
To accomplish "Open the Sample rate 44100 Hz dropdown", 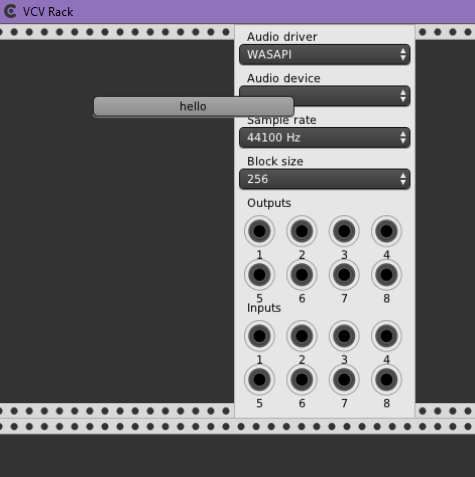I will point(325,137).
